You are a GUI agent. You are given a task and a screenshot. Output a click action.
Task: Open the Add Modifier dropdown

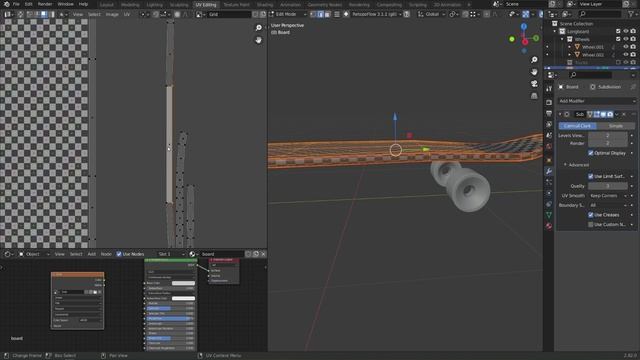point(597,101)
